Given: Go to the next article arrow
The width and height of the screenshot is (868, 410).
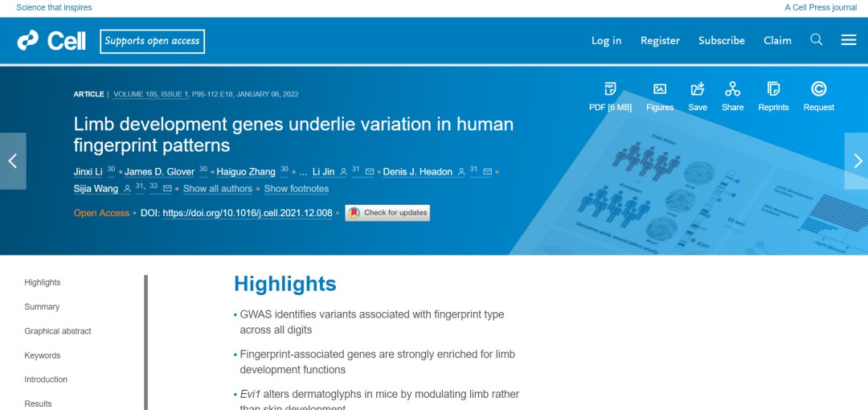Looking at the screenshot, I should pos(856,161).
